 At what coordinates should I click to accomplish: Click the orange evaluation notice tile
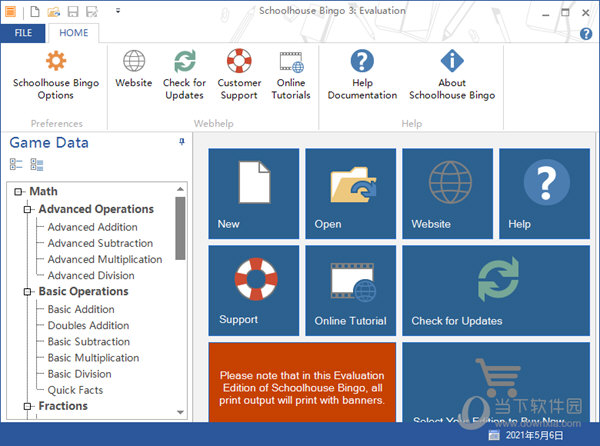(302, 382)
